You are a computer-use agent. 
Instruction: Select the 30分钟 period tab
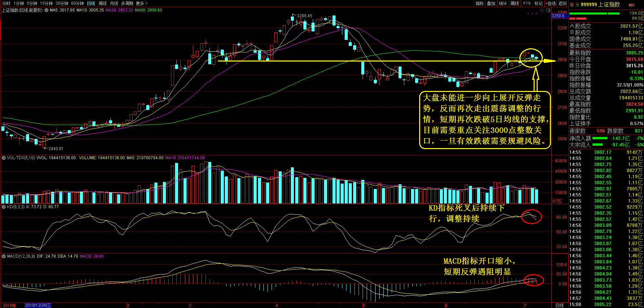(x=62, y=3)
